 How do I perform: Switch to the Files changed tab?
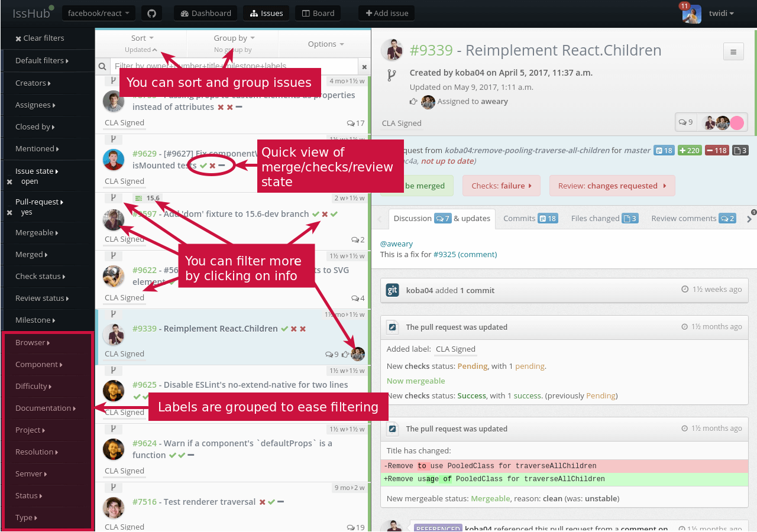tap(604, 218)
